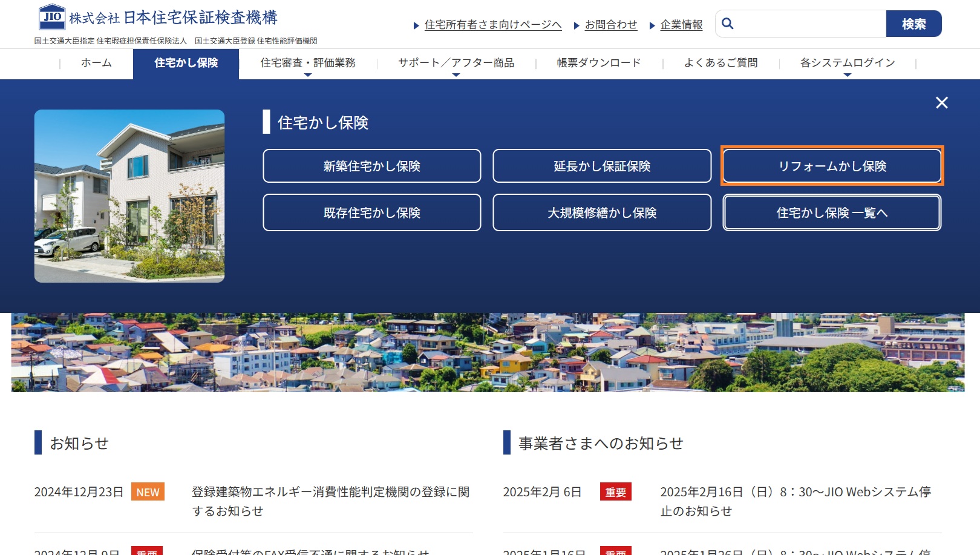980x555 pixels.
Task: Click the 住宅かし保険 一覧へ button
Action: 832,212
